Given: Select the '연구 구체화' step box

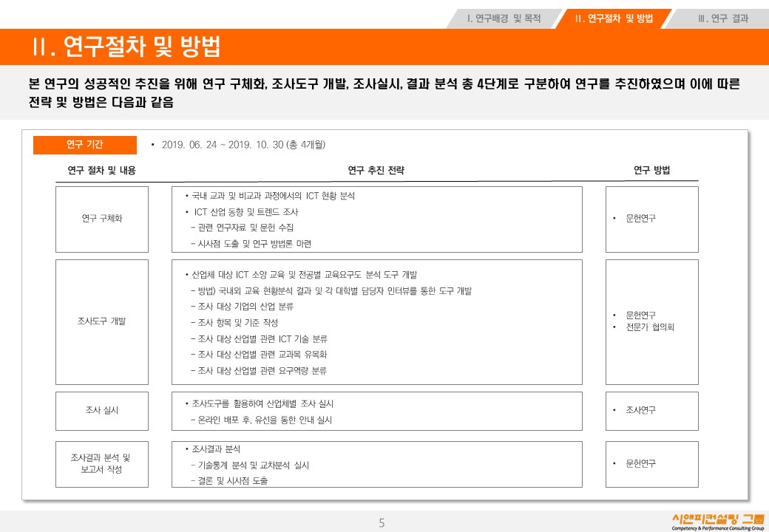Looking at the screenshot, I should [x=102, y=219].
